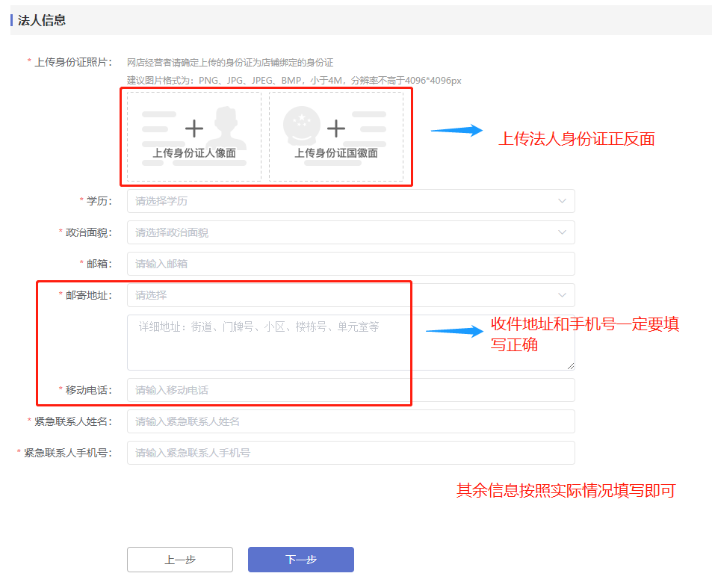Image resolution: width=712 pixels, height=588 pixels.
Task: Click the 政治面貌 dropdown chevron arrow
Action: [x=562, y=232]
